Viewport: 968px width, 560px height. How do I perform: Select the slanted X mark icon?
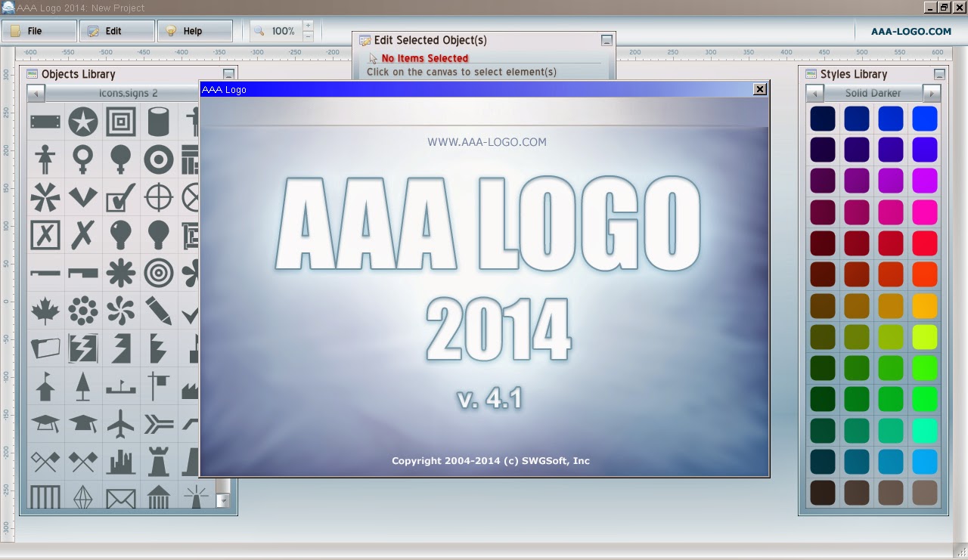coord(83,235)
